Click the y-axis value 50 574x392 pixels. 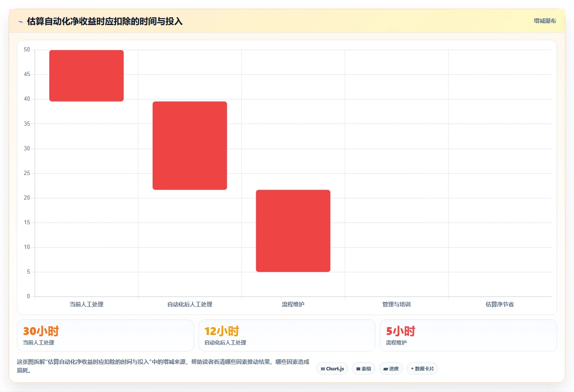pos(27,50)
